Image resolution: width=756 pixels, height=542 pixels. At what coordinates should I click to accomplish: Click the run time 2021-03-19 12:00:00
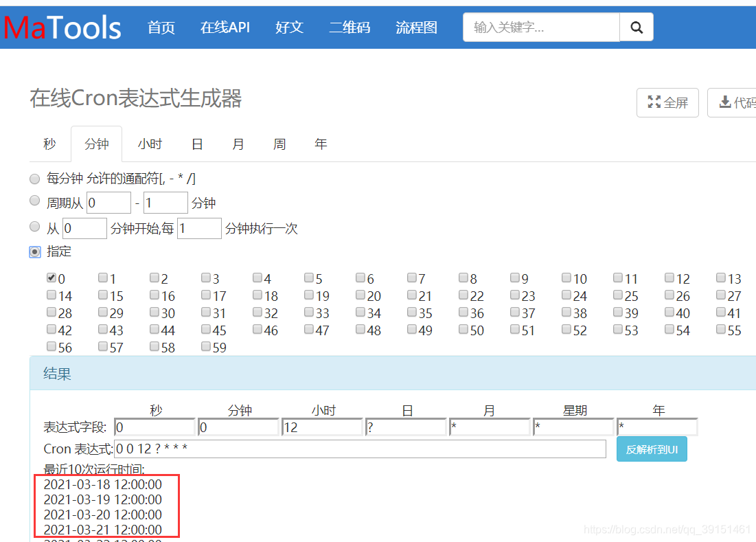pos(103,499)
